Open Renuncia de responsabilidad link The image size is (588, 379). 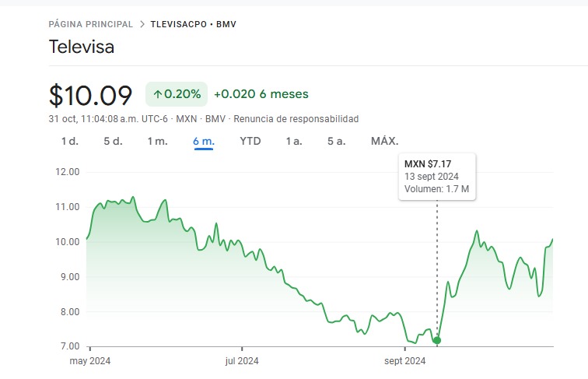(296, 119)
